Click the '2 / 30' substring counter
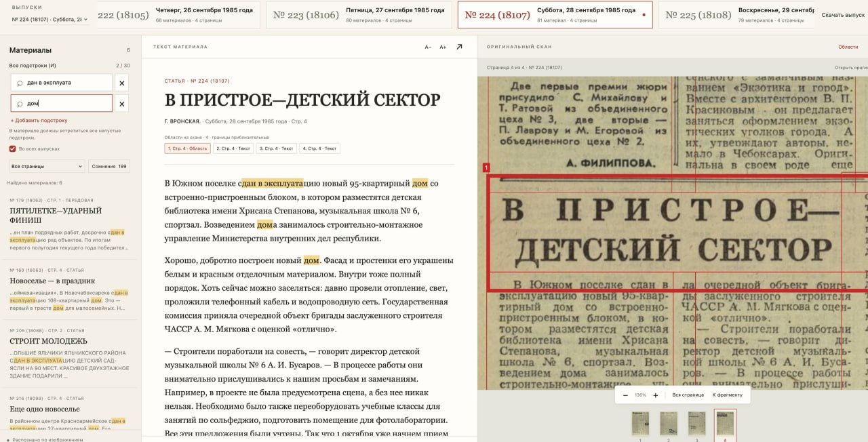The height and width of the screenshot is (442, 868). pos(123,66)
